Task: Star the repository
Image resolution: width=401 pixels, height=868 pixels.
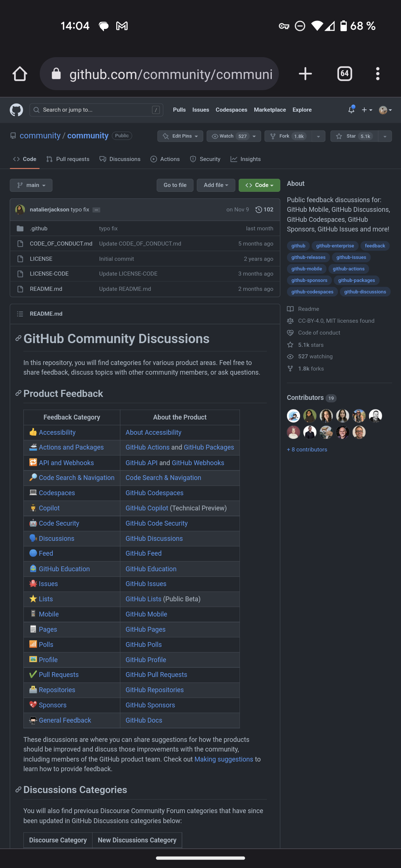Action: coord(354,136)
